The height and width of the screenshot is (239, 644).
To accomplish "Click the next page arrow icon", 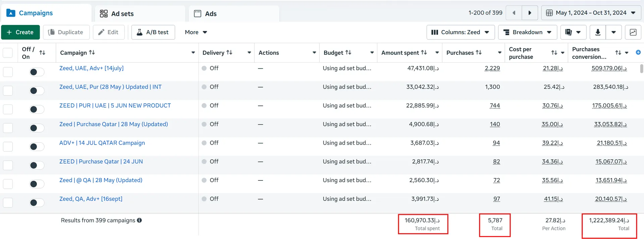I will coord(530,13).
